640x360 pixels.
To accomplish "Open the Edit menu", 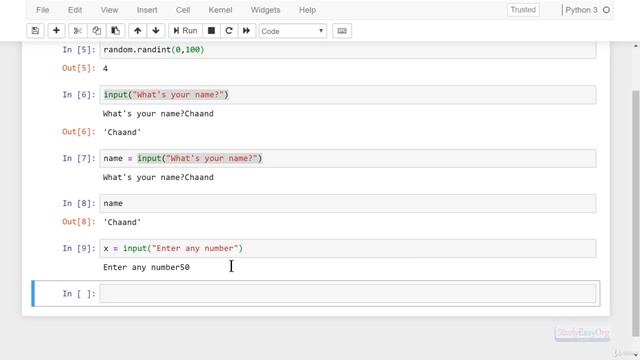I will [x=75, y=10].
